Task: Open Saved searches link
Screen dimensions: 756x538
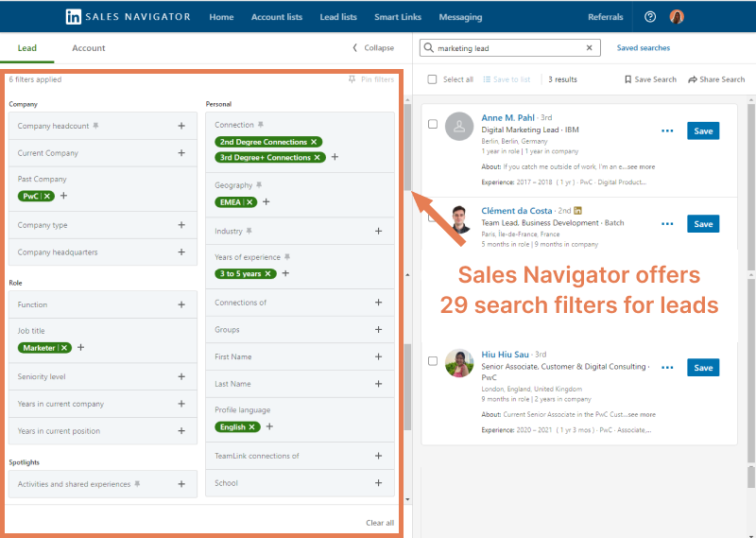Action: [x=644, y=48]
